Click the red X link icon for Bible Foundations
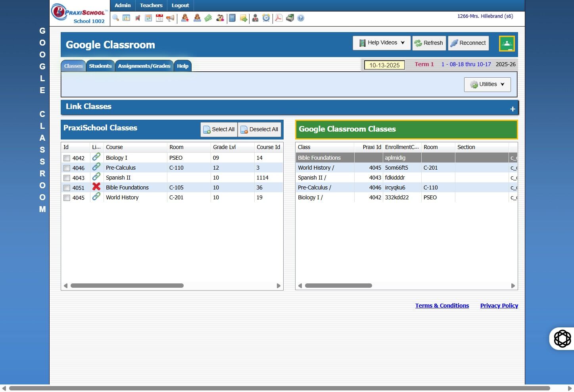This screenshot has height=392, width=574. [x=96, y=187]
